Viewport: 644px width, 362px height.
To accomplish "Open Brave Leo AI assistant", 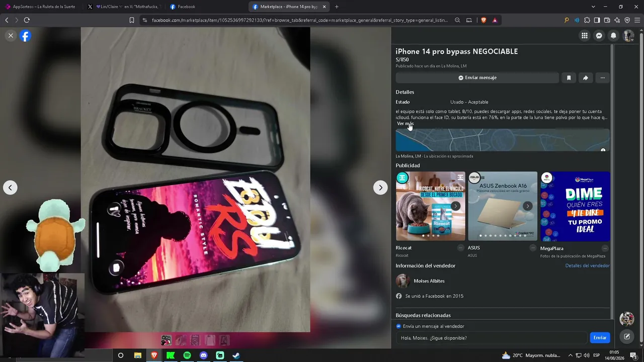I will point(617,20).
